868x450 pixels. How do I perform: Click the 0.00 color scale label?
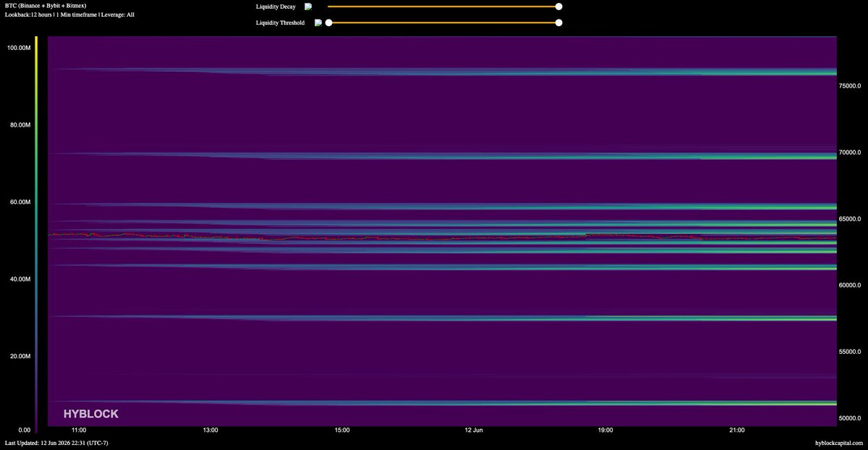click(x=23, y=430)
